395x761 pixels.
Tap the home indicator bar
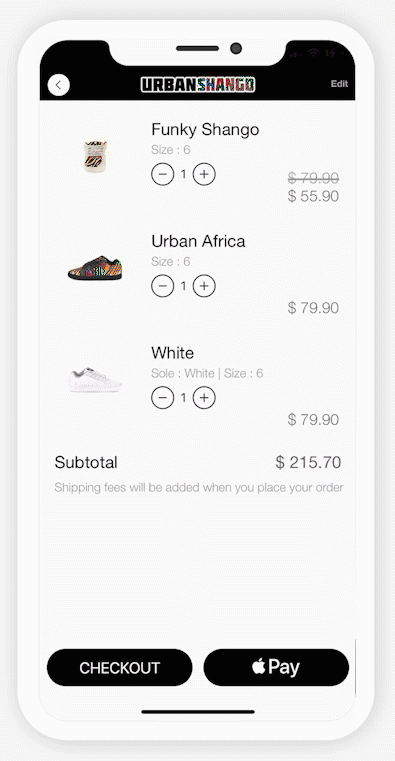tap(198, 711)
